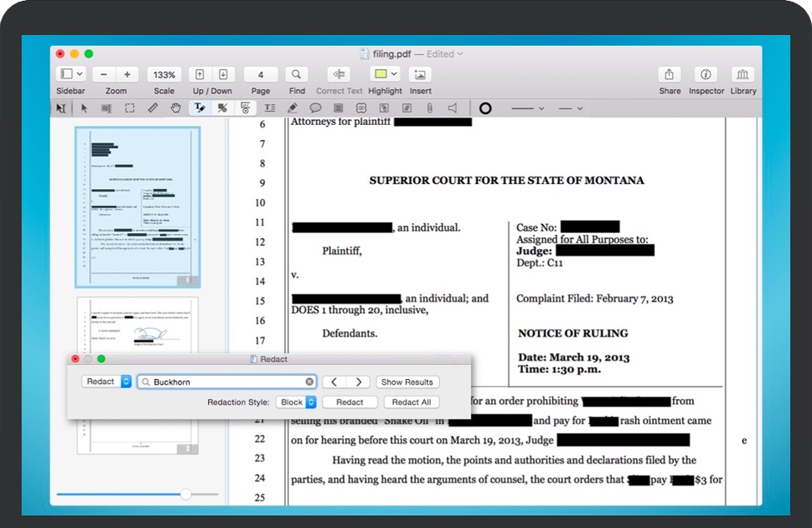Open the Redact mode dropdown
812x528 pixels.
coord(107,381)
